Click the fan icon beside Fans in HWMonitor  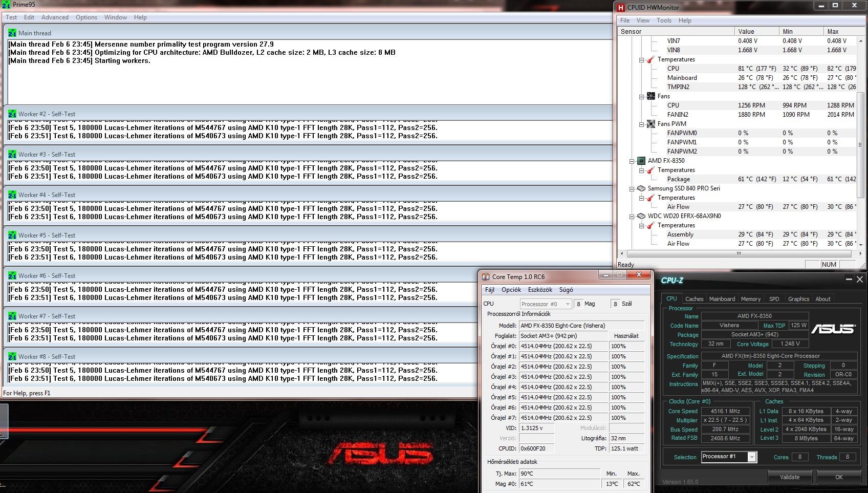coord(651,96)
